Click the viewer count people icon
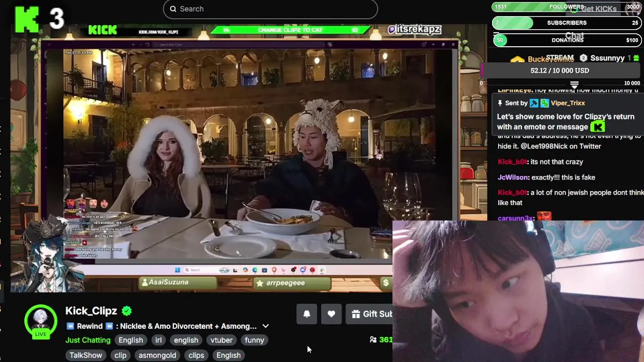This screenshot has width=644, height=362. tap(373, 340)
